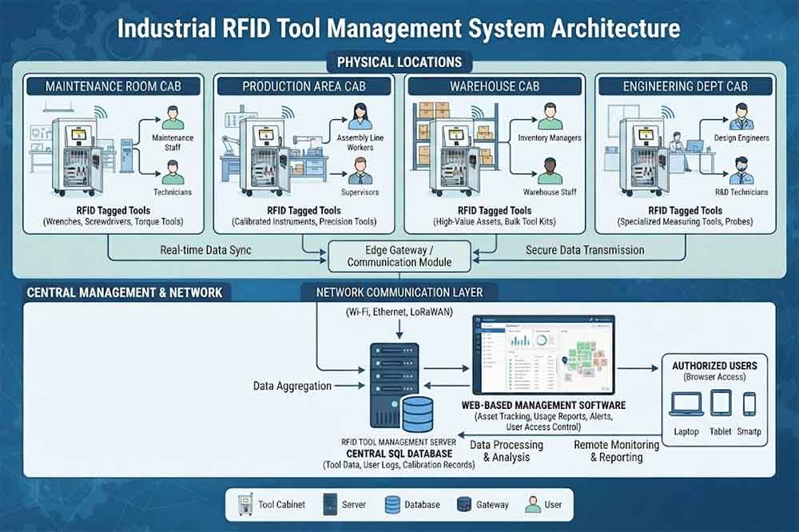799x532 pixels.
Task: Select the R&D Technicians user icon
Action: pyautogui.click(x=741, y=171)
